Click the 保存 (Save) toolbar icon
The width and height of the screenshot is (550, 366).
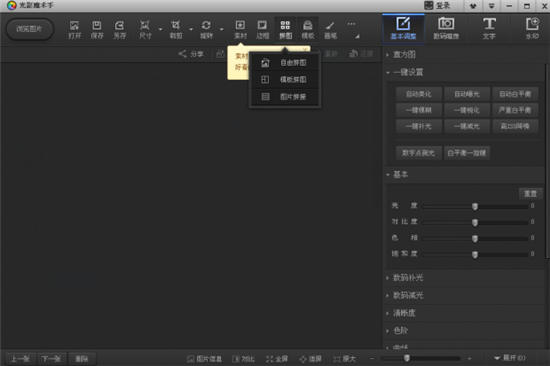click(x=97, y=29)
